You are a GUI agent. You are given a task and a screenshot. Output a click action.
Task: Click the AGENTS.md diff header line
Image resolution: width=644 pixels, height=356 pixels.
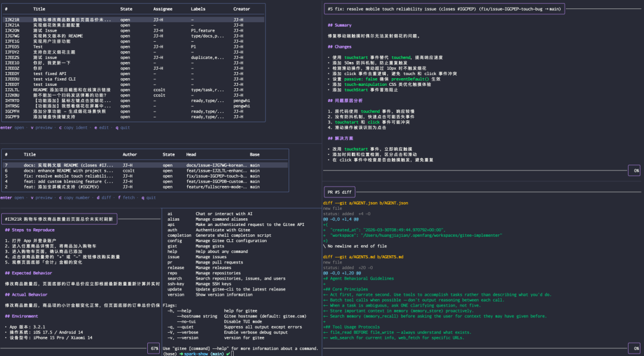click(x=363, y=256)
